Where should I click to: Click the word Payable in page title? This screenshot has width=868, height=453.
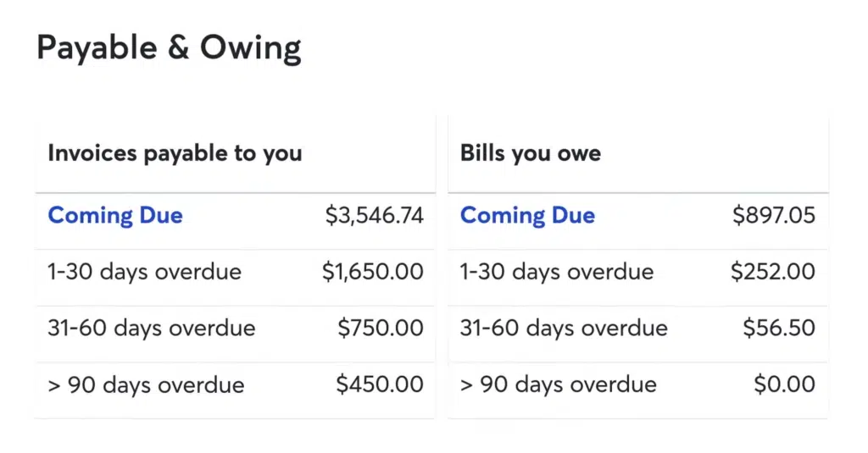click(x=95, y=49)
